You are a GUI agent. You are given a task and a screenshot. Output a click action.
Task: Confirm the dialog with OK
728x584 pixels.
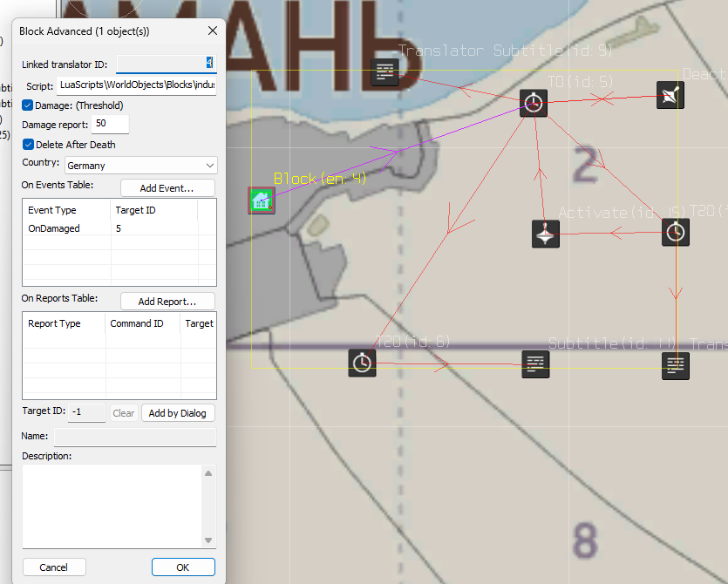point(182,567)
